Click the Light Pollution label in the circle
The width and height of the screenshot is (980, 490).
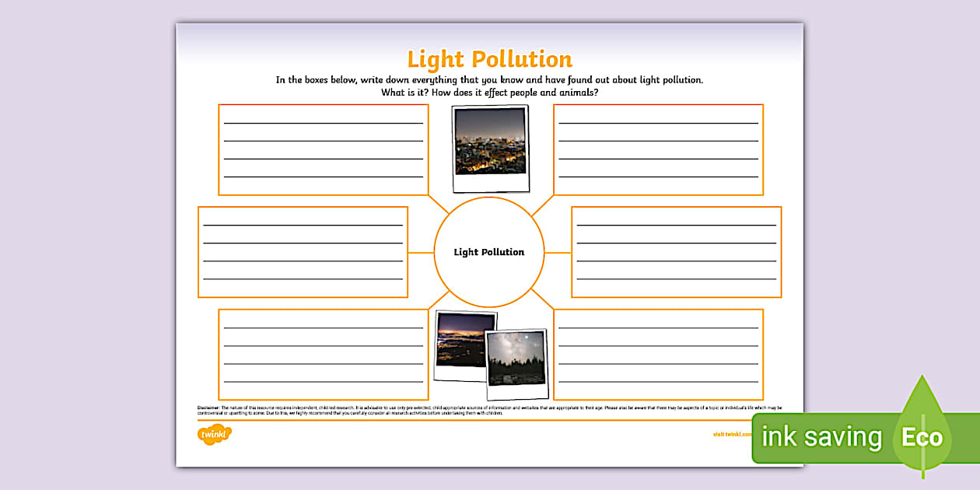[x=488, y=252]
